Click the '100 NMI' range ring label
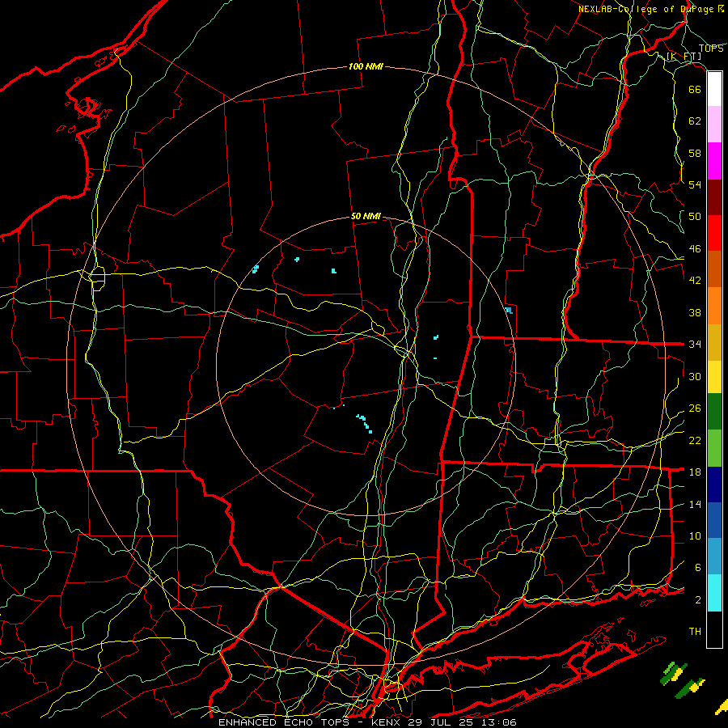This screenshot has height=728, width=728. pos(366,66)
